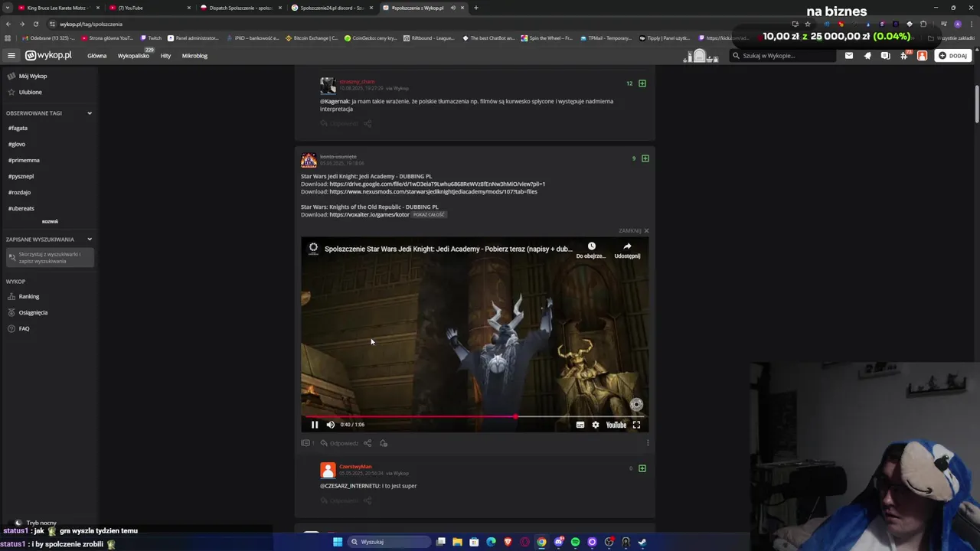The width and height of the screenshot is (980, 551).
Task: Open the Główna navigation item
Action: (96, 56)
